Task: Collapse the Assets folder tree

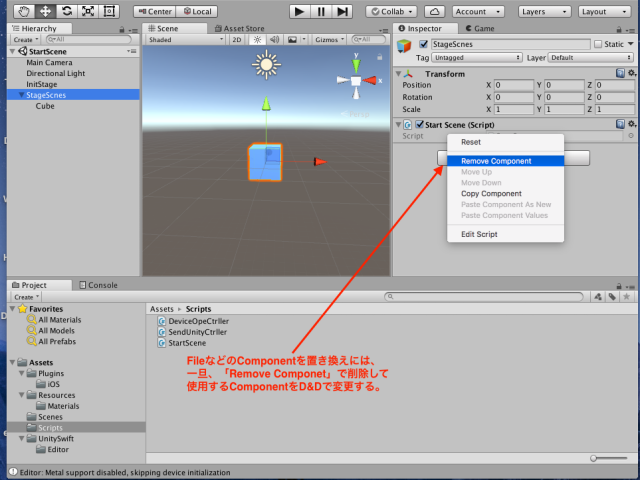Action: [x=13, y=362]
